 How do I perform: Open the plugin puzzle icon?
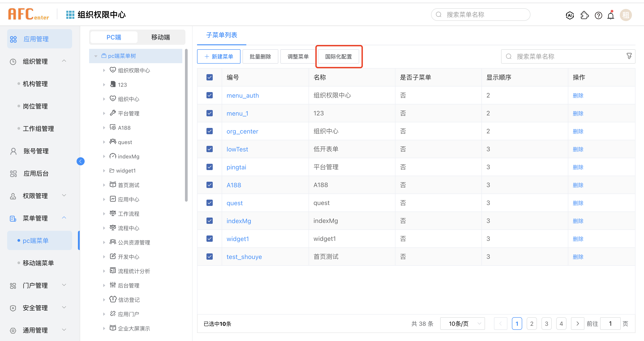584,15
